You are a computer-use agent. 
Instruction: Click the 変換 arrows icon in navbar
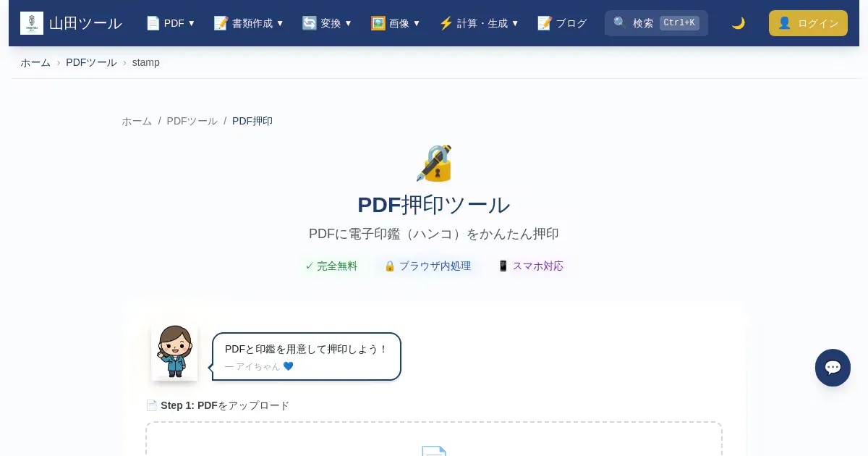[x=310, y=23]
